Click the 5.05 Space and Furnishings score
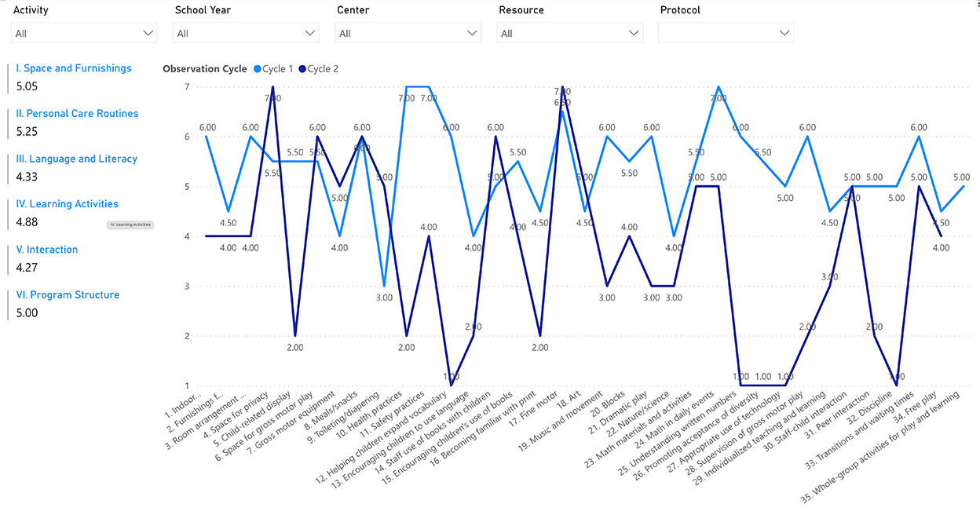The image size is (980, 526). (27, 86)
